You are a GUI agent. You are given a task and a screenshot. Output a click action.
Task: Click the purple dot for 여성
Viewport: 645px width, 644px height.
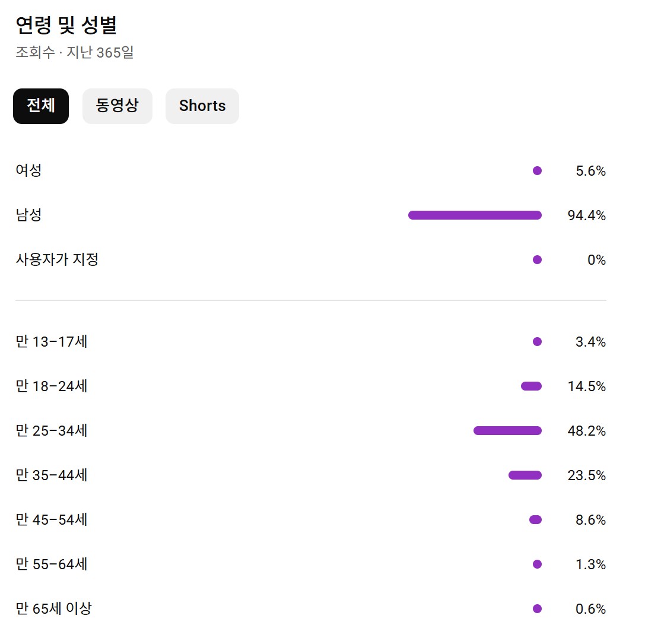tap(537, 171)
